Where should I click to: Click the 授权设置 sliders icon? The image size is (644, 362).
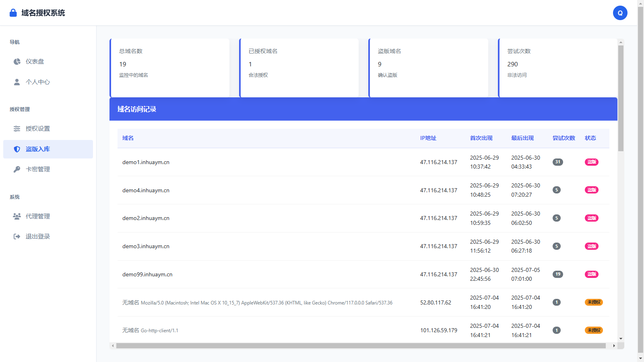click(x=17, y=128)
